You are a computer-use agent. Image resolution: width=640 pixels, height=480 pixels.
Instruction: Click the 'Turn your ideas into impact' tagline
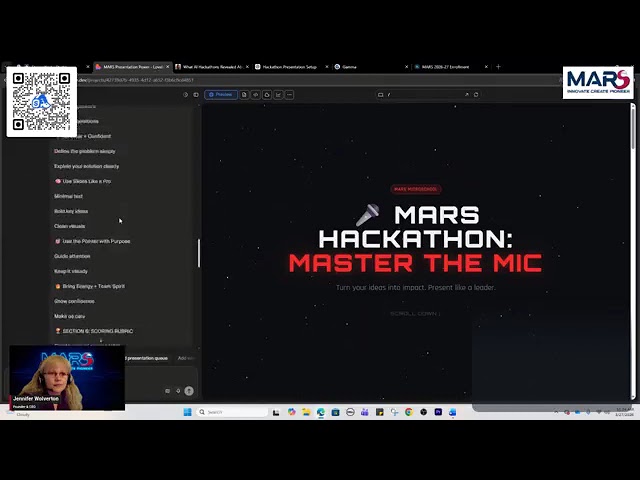point(416,287)
